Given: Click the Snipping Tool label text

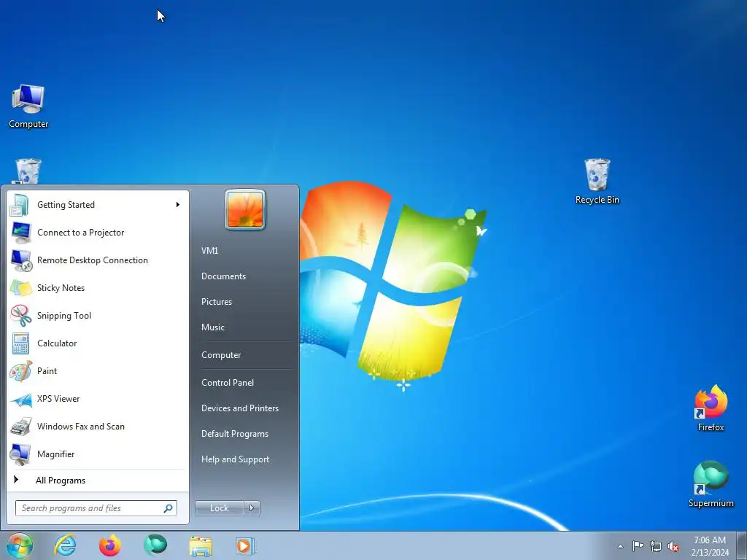Looking at the screenshot, I should [64, 316].
